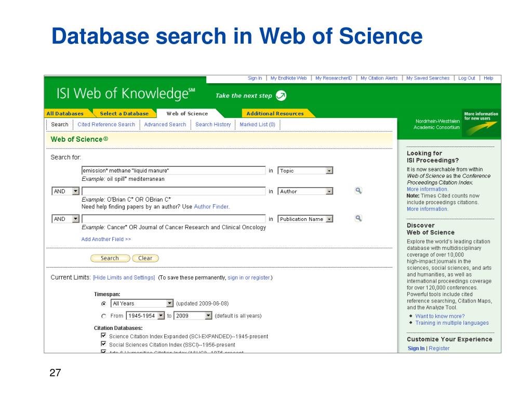Click Register under Customize Your Experience
Viewport: 532px width, 399px height.
click(439, 349)
